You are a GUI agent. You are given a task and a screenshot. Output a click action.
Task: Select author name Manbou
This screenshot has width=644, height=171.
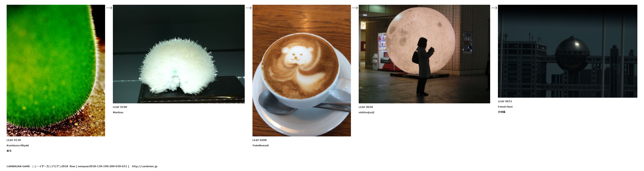tap(118, 112)
